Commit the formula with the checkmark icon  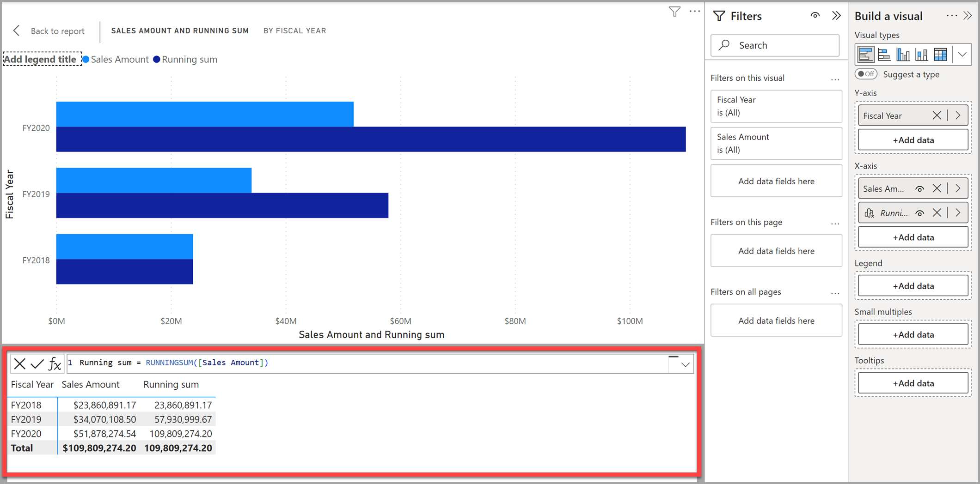click(x=37, y=364)
